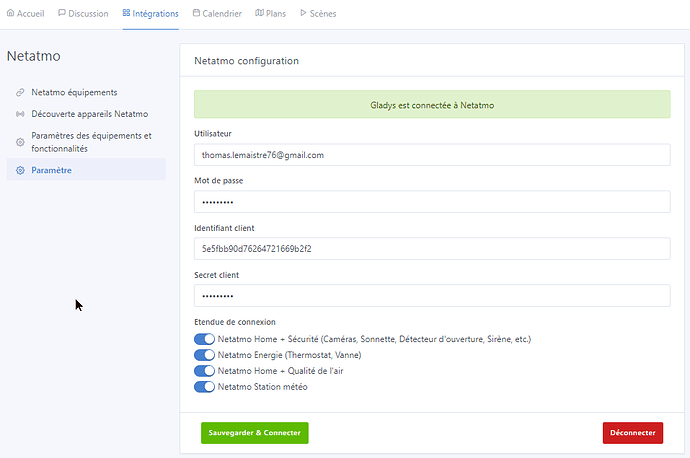Disable the Netatmo Energie thermostat toggle
Image resolution: width=690 pixels, height=458 pixels.
coord(204,355)
